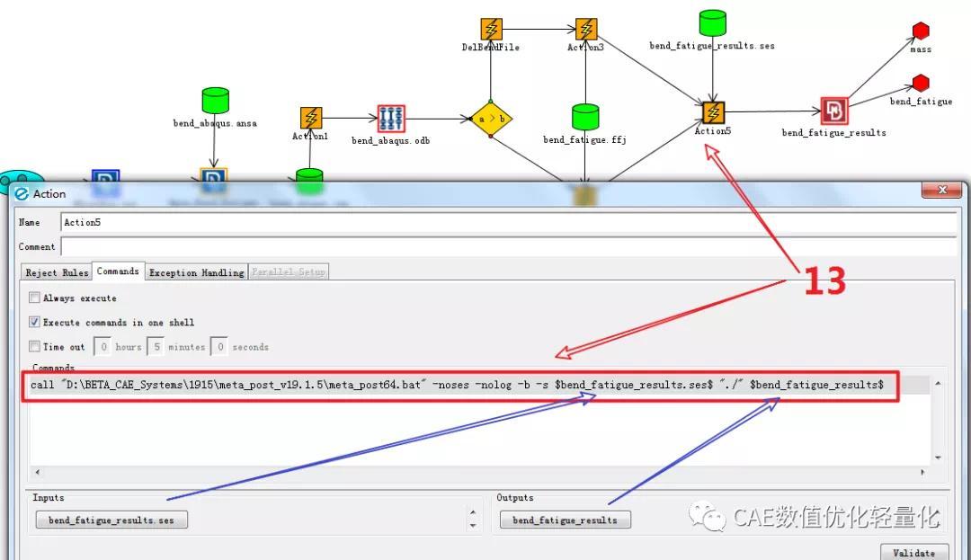
Task: Click the Action dialog title icon
Action: 22,193
